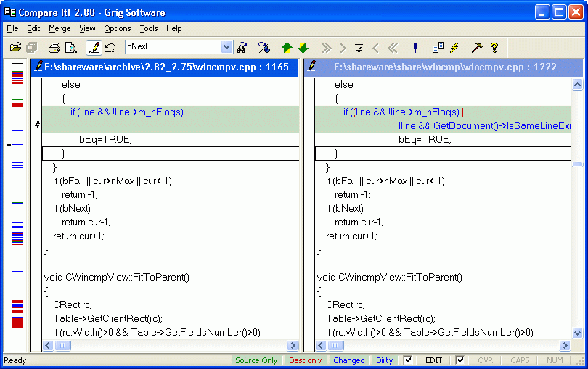Screen dimensions: 588x369
Task: Click the Dest only status legend
Action: coord(305,360)
